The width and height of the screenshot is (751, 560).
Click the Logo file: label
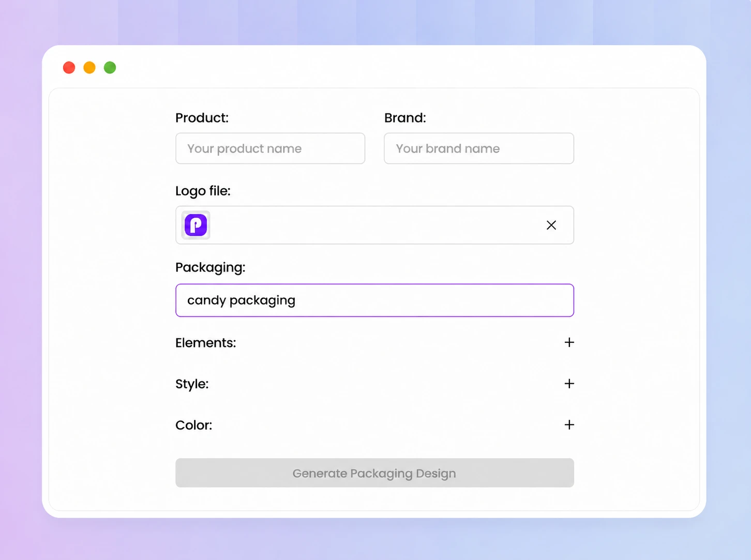(203, 191)
